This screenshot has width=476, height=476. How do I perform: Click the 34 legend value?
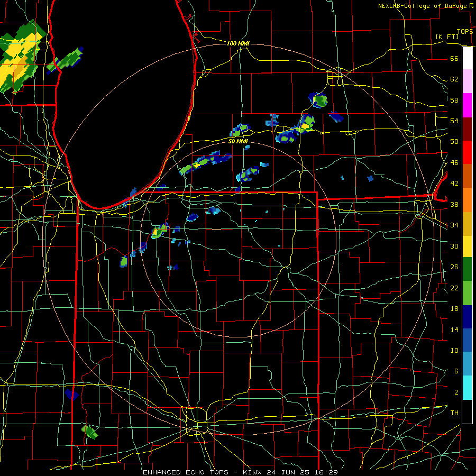(454, 225)
